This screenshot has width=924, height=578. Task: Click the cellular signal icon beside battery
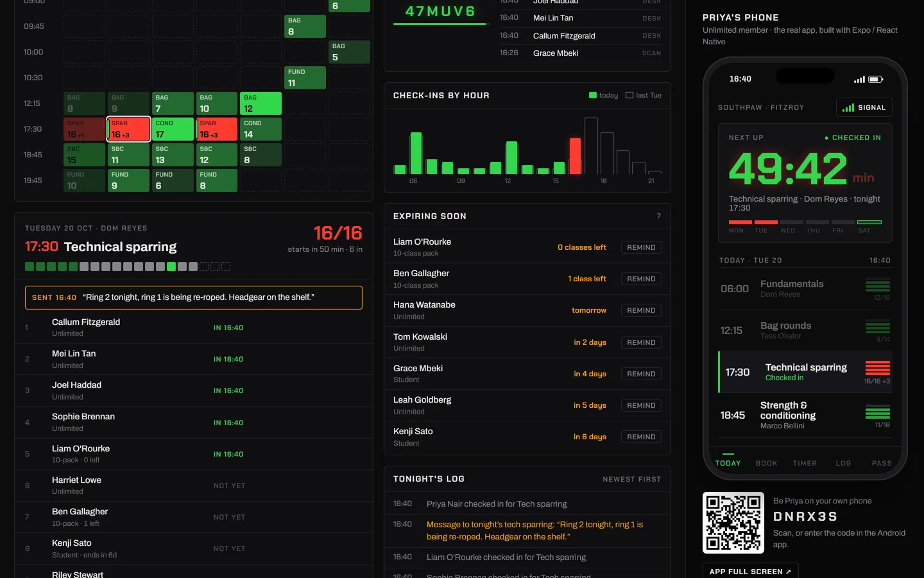tap(859, 80)
